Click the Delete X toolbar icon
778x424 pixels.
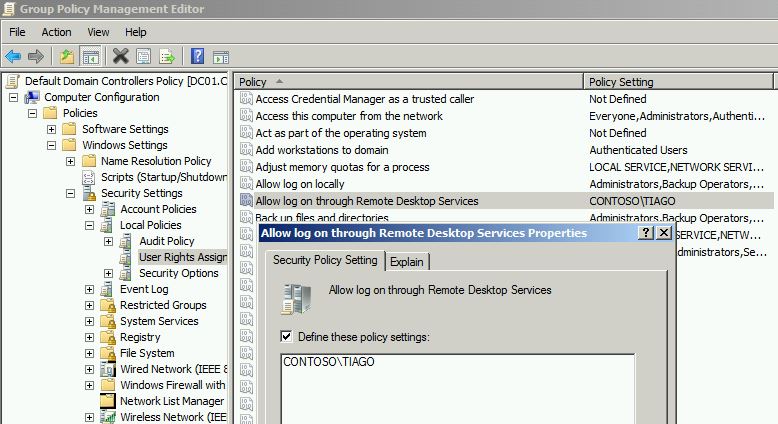(121, 56)
